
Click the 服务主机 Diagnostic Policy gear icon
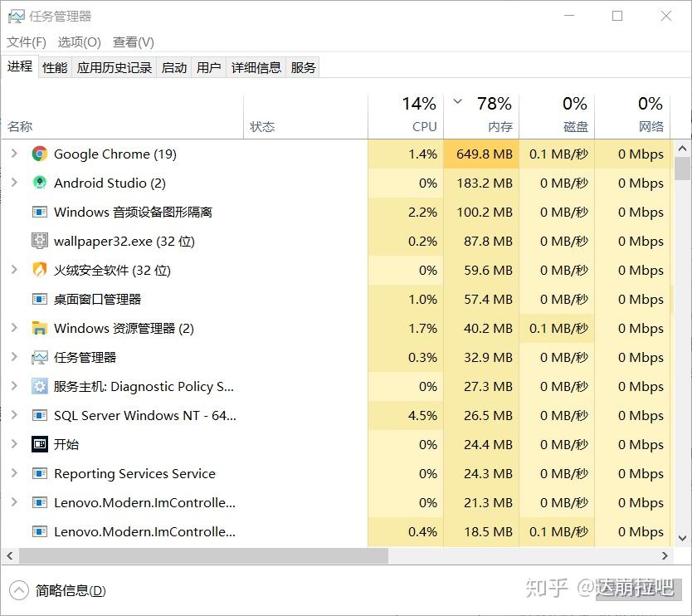39,386
